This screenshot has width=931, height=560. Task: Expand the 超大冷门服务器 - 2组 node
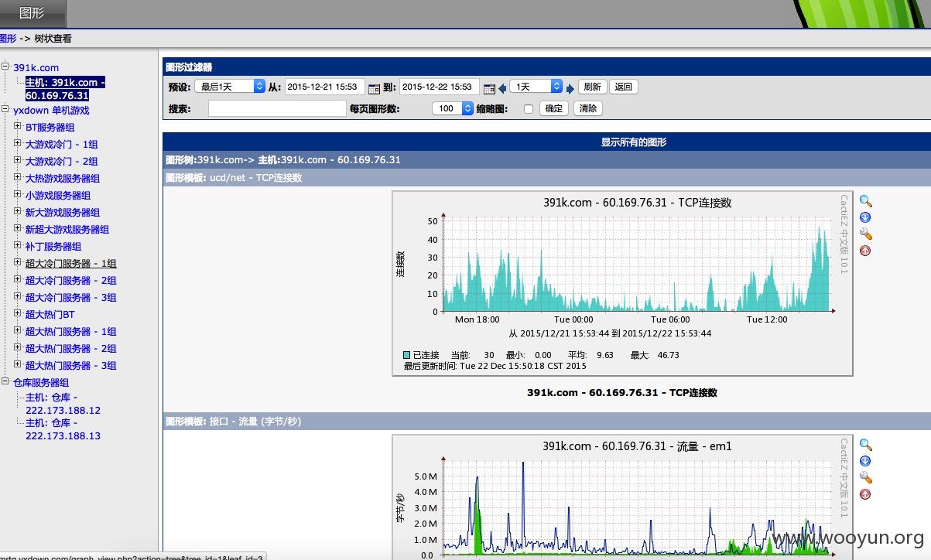tap(17, 279)
